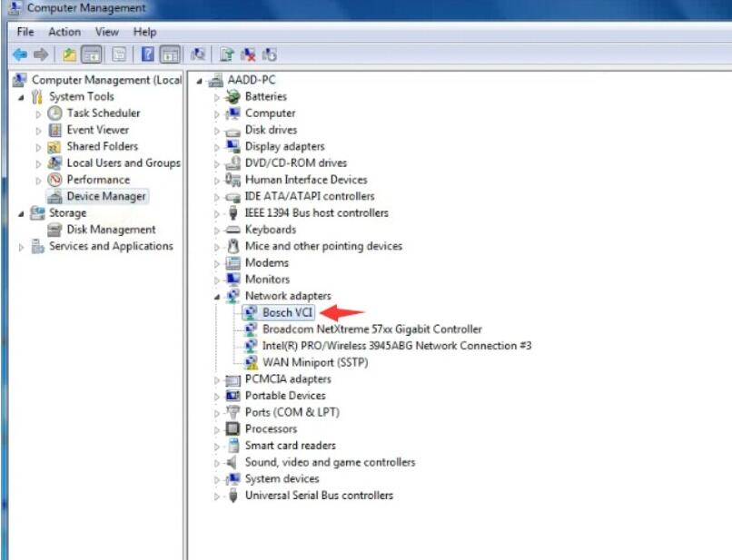Expand the Monitors category
This screenshot has width=732, height=560.
point(217,280)
